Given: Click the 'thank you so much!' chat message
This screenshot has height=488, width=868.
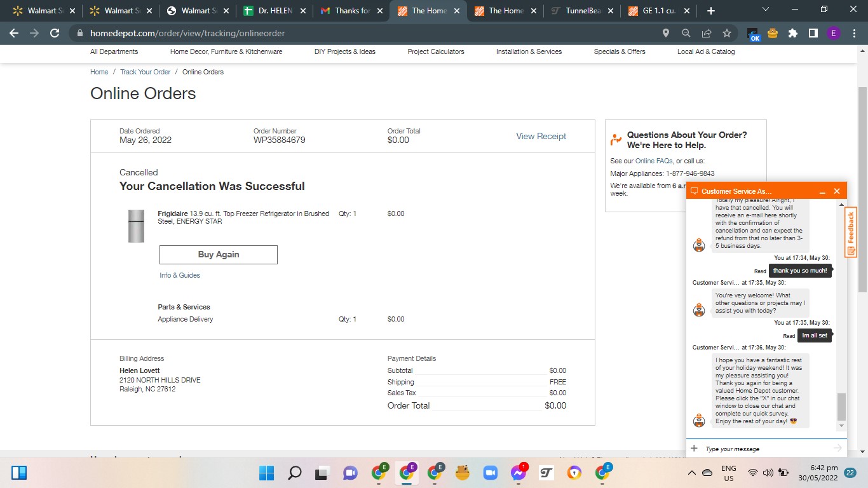Looking at the screenshot, I should pos(800,271).
